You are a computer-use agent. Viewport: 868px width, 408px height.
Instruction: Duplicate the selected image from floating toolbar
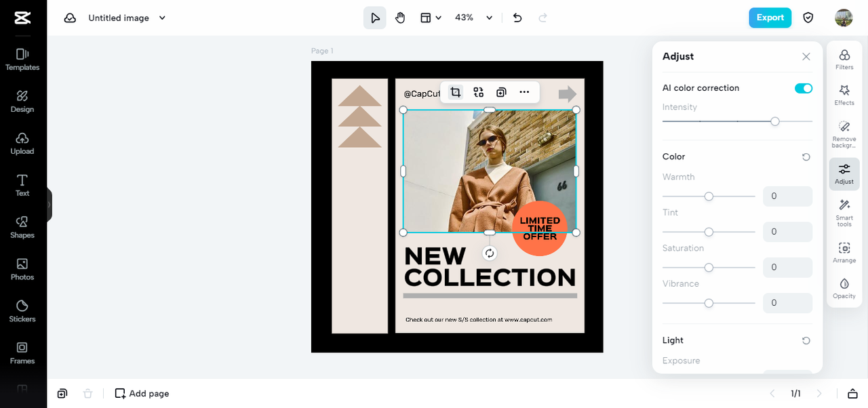pyautogui.click(x=501, y=92)
